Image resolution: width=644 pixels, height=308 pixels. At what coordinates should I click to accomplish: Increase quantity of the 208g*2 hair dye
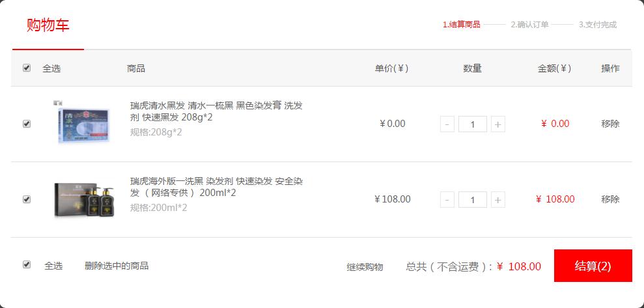point(497,124)
